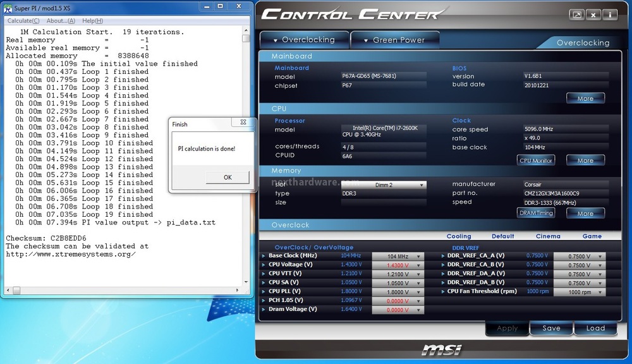
Task: Expand the CPU VTT (V) row arrow
Action: (264, 273)
